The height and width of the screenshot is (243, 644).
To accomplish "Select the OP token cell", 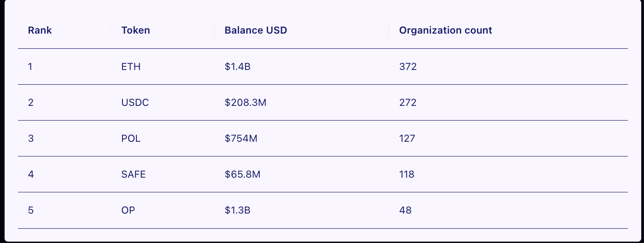I will coord(128,210).
